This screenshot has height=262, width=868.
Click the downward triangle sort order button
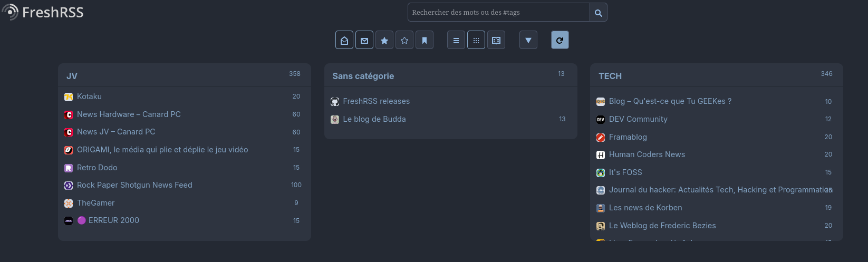[x=528, y=40]
